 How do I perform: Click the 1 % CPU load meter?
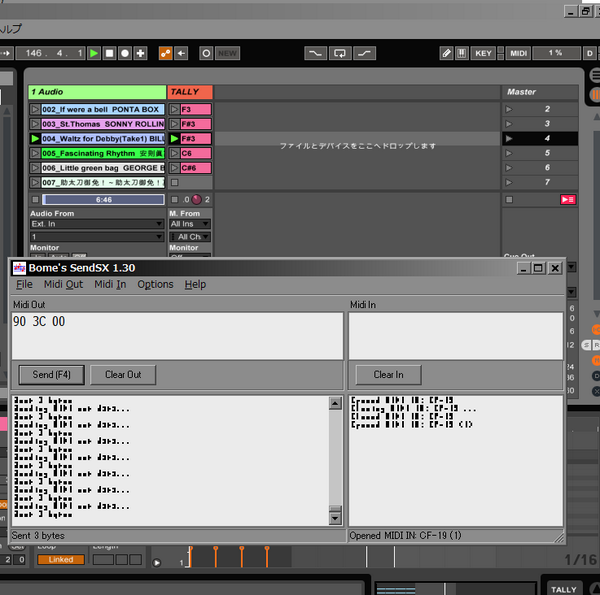pyautogui.click(x=556, y=53)
